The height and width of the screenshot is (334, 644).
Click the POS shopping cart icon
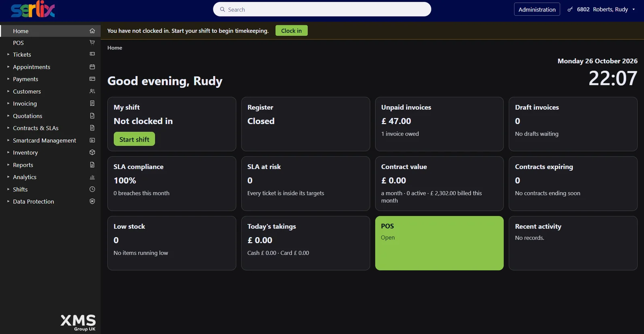[x=92, y=42]
